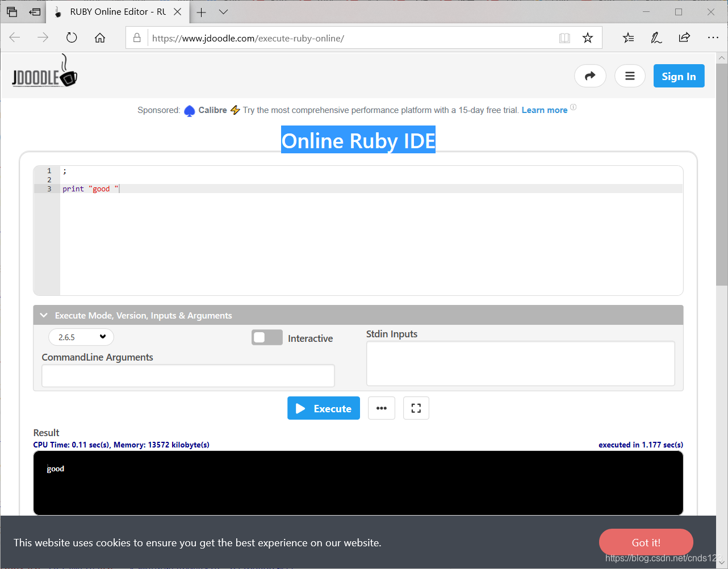The height and width of the screenshot is (569, 728).
Task: Enable the Interactive mode switch
Action: pyautogui.click(x=267, y=337)
